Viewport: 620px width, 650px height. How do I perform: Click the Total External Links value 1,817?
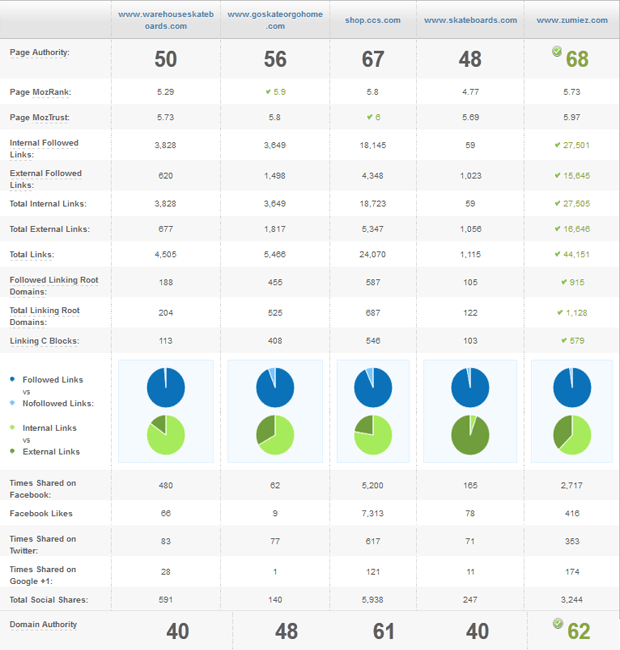[275, 229]
